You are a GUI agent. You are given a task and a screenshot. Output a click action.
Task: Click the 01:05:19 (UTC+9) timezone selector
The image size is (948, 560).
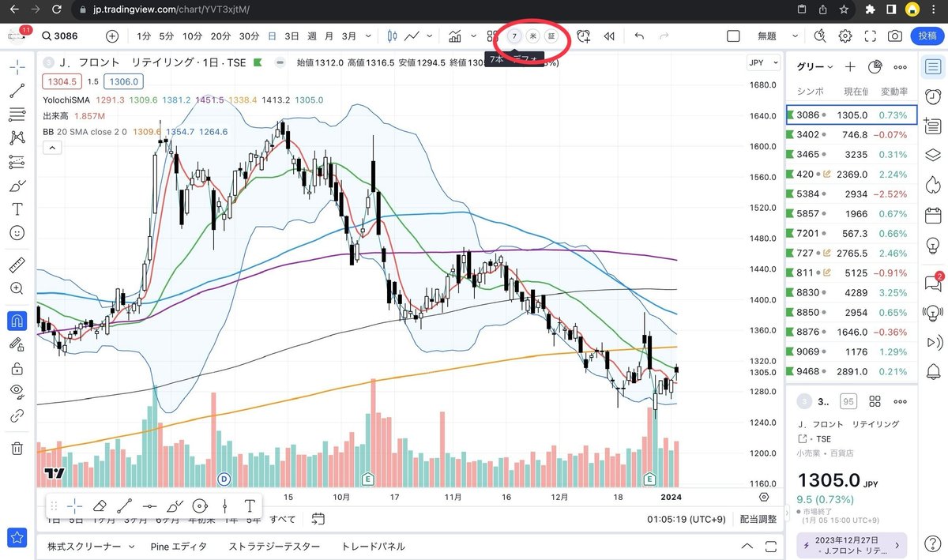coord(687,519)
